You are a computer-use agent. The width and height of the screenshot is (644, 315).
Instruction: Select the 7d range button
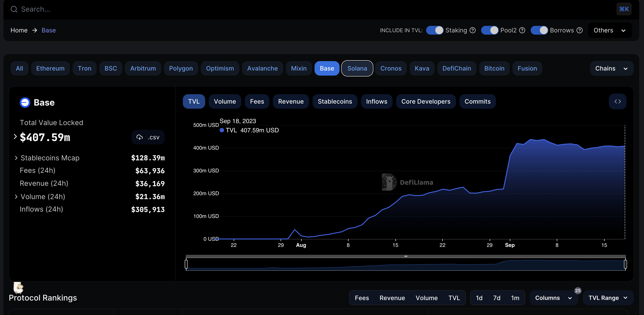[x=497, y=297]
